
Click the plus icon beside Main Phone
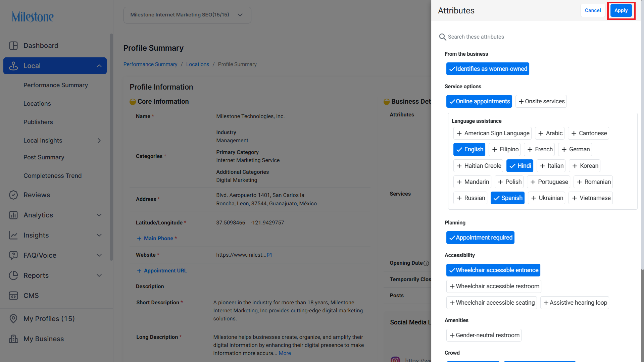pyautogui.click(x=139, y=239)
